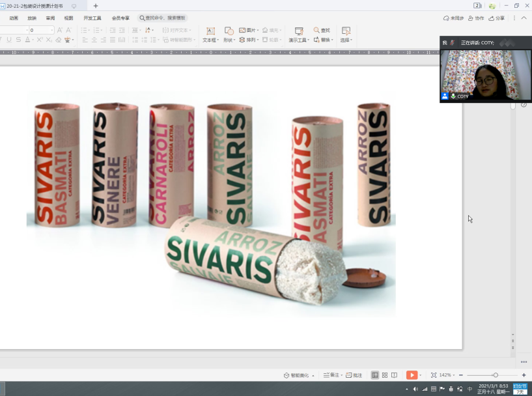Click the zoom slider handle
Image resolution: width=532 pixels, height=396 pixels.
click(x=496, y=375)
